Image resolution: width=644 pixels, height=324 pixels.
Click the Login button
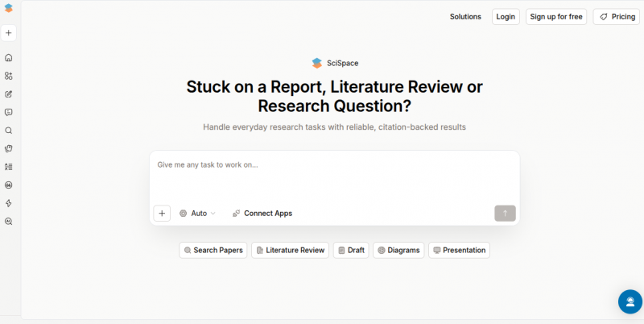[x=506, y=17]
